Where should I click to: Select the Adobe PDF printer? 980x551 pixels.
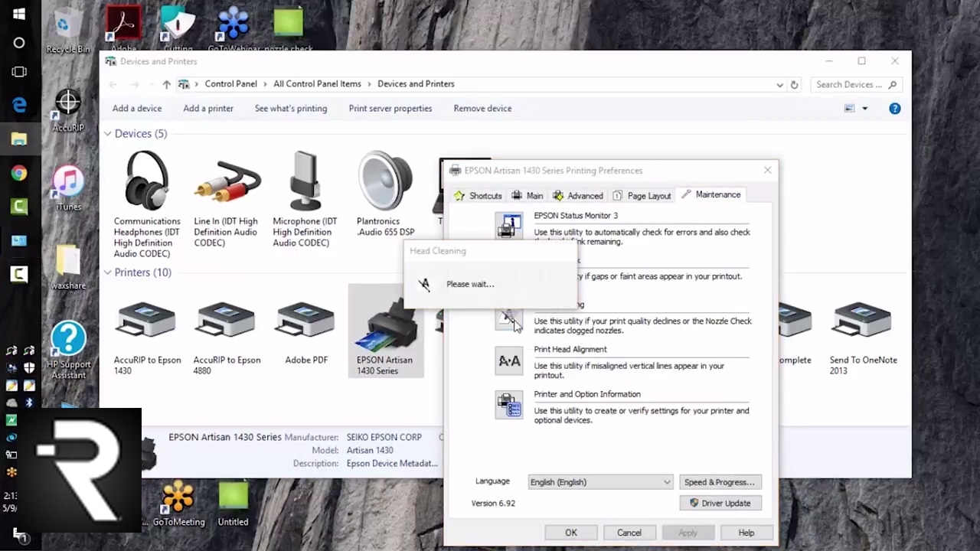[306, 332]
